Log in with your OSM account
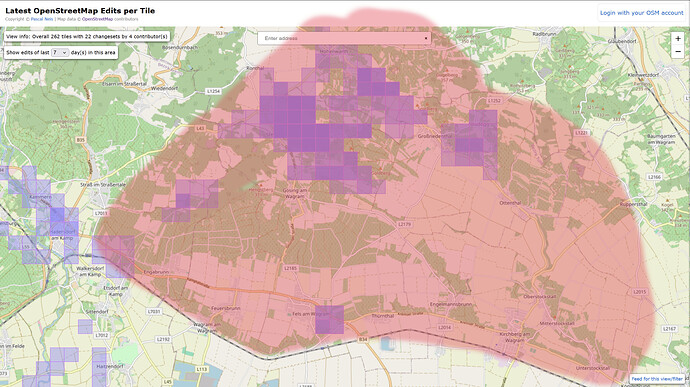The image size is (690, 387). click(x=642, y=13)
